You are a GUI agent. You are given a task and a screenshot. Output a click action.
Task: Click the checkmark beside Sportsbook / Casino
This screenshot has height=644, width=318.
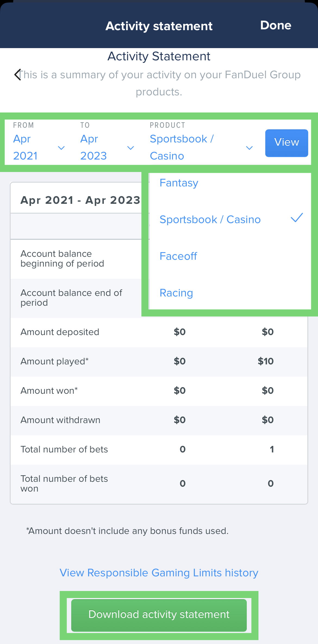[297, 219]
